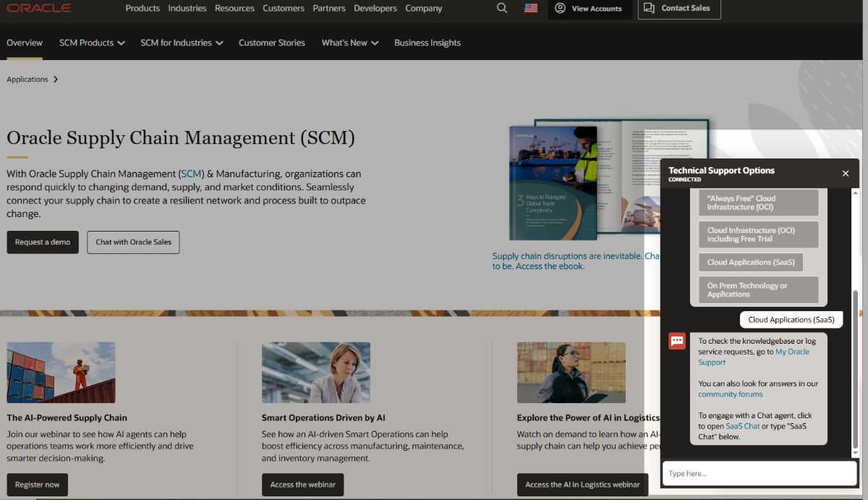Open the site search magnifier
Screen dimensions: 868x500
pos(502,8)
